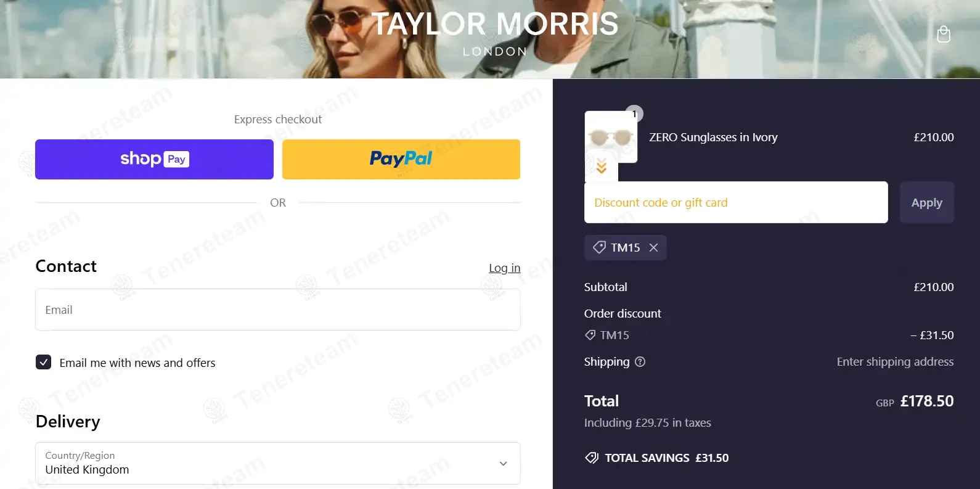Focus the Email input field

278,310
